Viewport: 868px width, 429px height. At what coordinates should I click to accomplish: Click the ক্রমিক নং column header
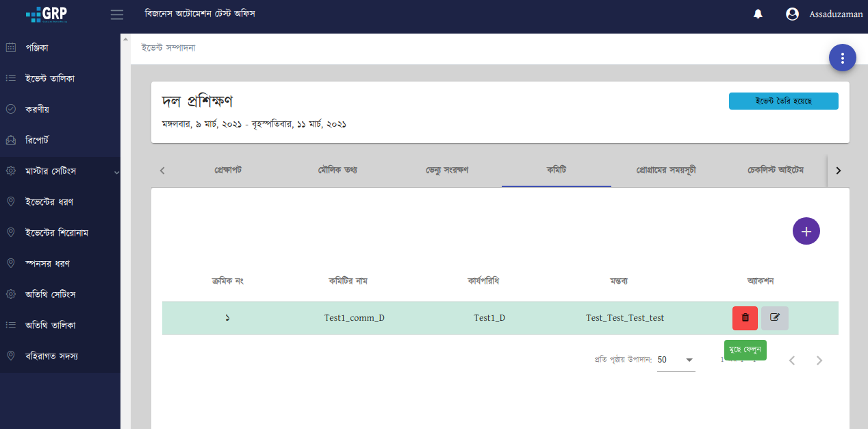point(228,281)
